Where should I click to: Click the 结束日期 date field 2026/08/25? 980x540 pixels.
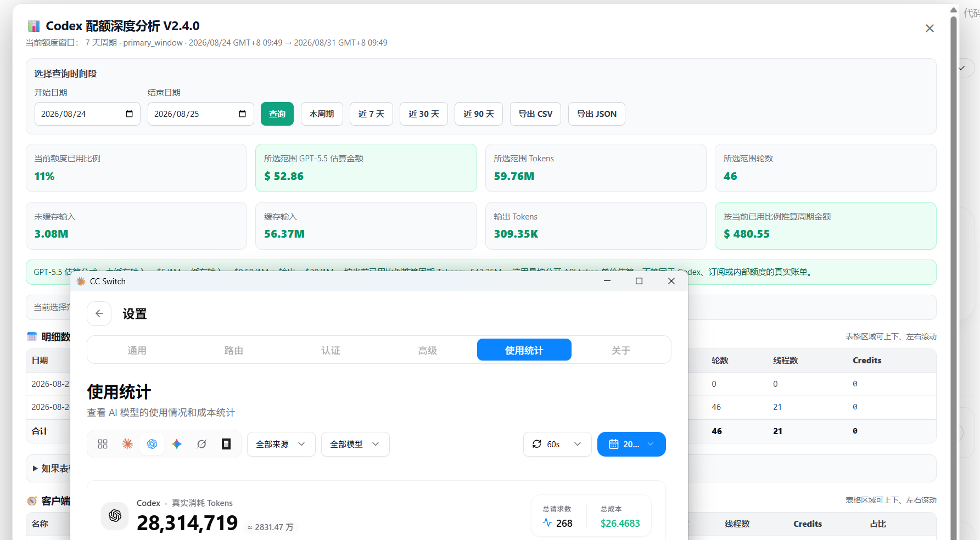point(200,114)
